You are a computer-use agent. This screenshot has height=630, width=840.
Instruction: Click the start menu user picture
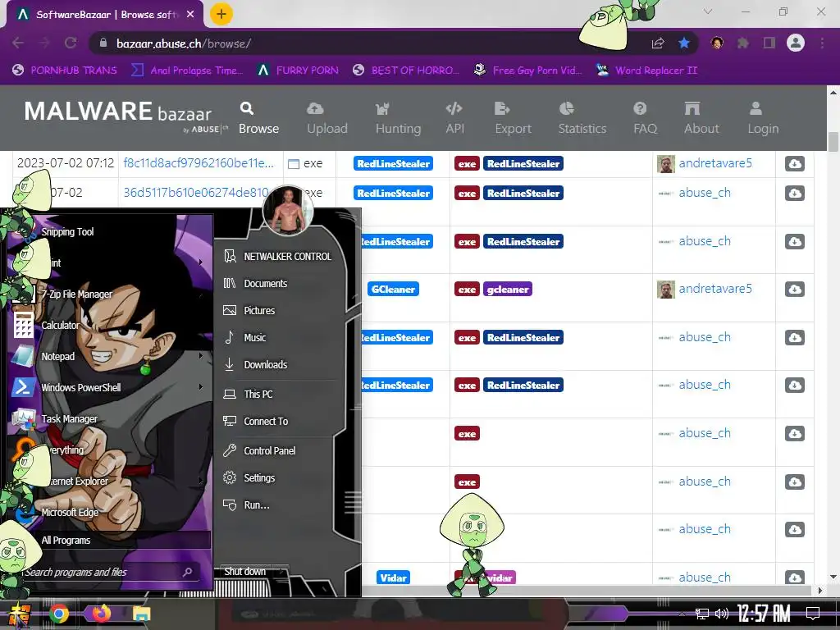coord(289,211)
